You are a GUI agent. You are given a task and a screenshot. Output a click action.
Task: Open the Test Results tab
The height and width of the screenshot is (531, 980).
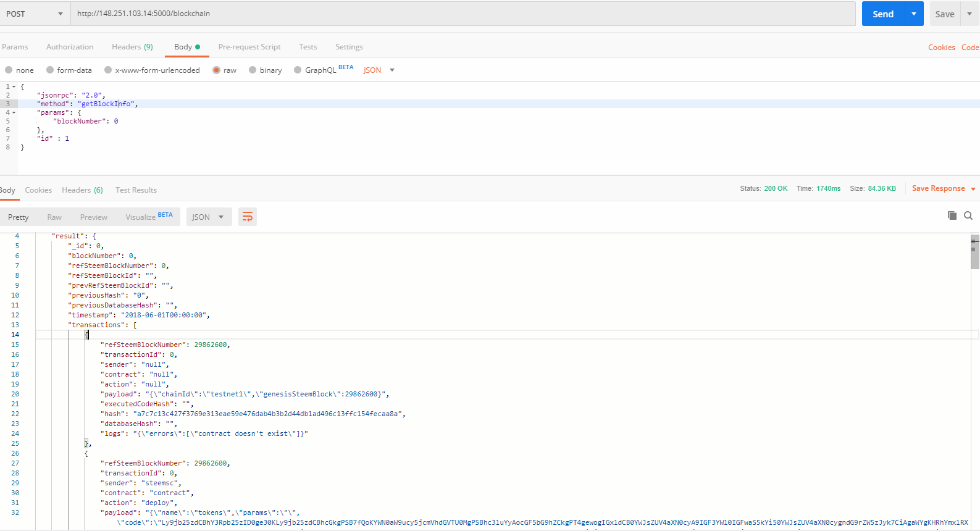click(136, 190)
